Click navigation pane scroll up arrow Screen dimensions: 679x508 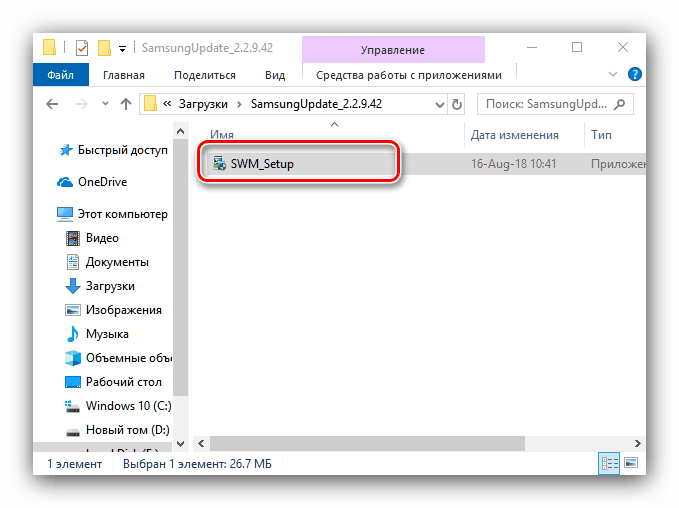pos(181,131)
